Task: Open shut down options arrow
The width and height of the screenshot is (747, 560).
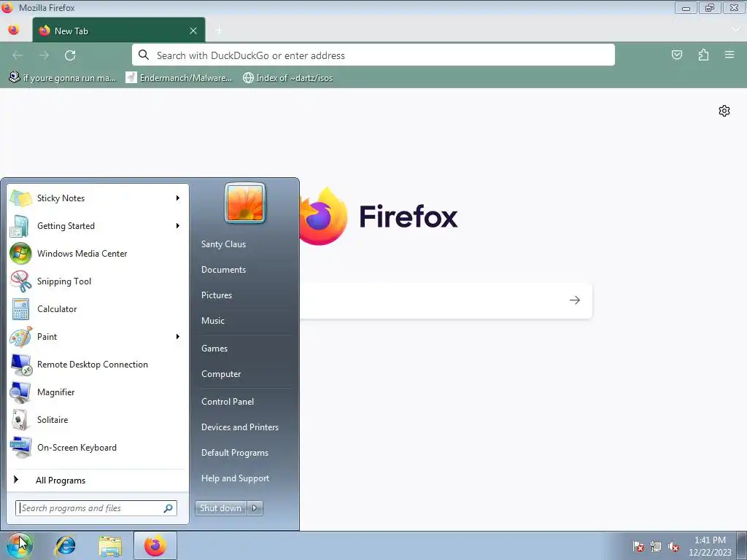Action: point(255,508)
